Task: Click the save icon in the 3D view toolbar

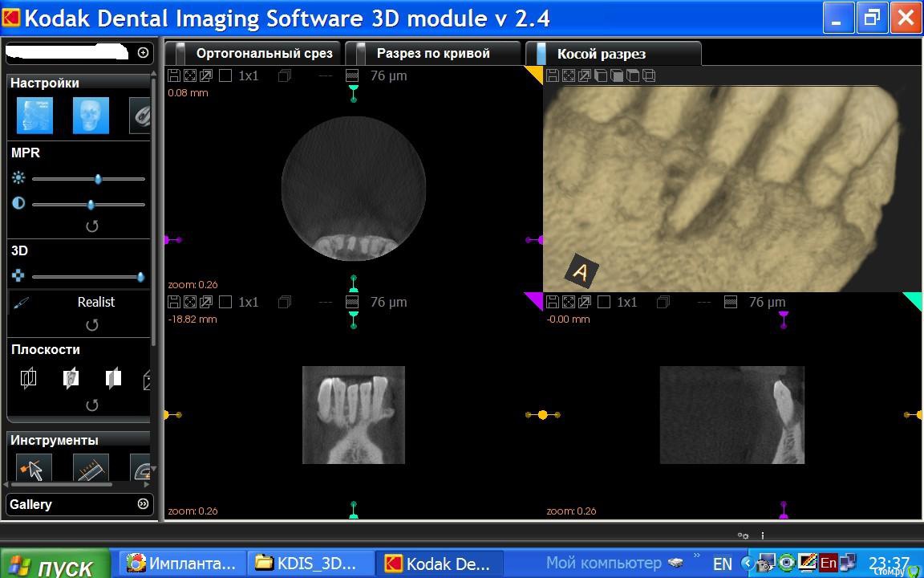Action: click(553, 75)
